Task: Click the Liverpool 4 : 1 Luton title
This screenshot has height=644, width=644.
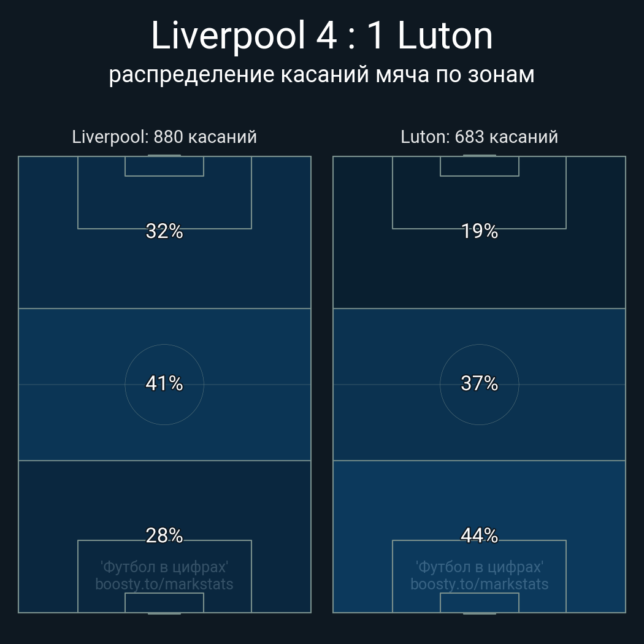Action: tap(321, 36)
